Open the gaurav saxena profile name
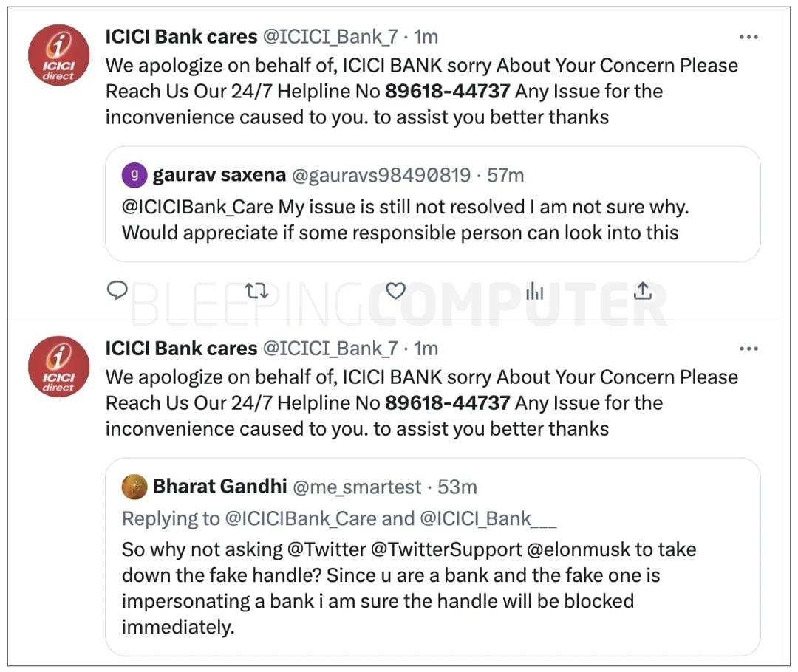Viewport: 798px width, 672px height. [x=219, y=175]
